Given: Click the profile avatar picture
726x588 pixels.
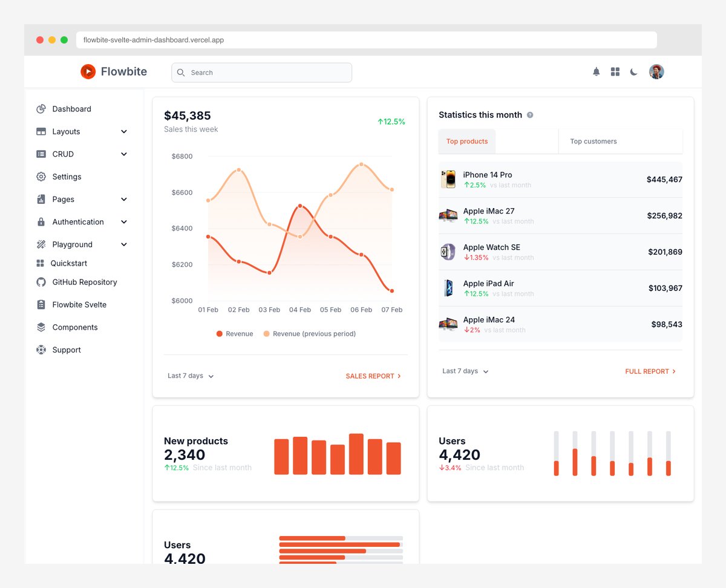Looking at the screenshot, I should point(656,71).
